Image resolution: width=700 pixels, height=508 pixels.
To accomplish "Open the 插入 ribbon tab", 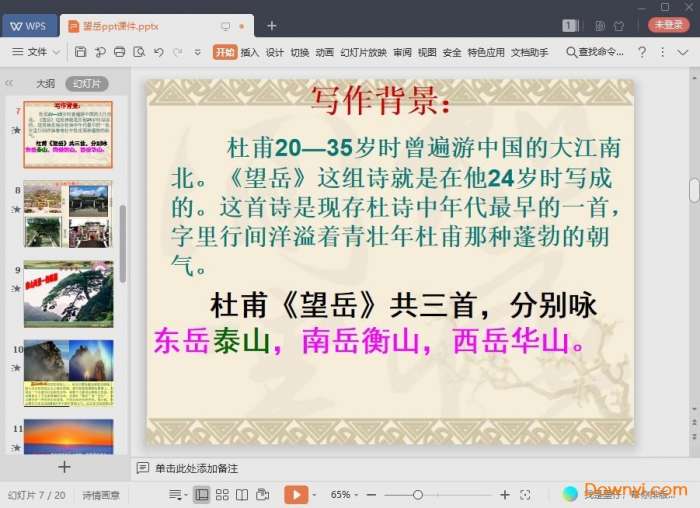I will (x=250, y=52).
